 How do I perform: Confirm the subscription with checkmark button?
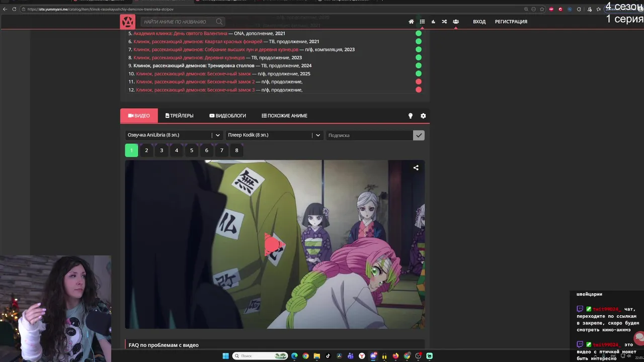(x=419, y=135)
